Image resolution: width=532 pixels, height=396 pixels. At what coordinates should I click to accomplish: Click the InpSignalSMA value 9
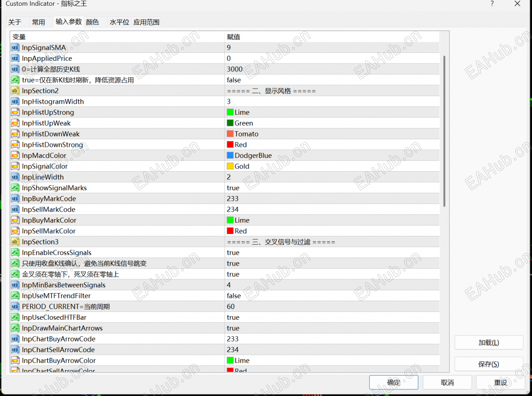click(229, 48)
